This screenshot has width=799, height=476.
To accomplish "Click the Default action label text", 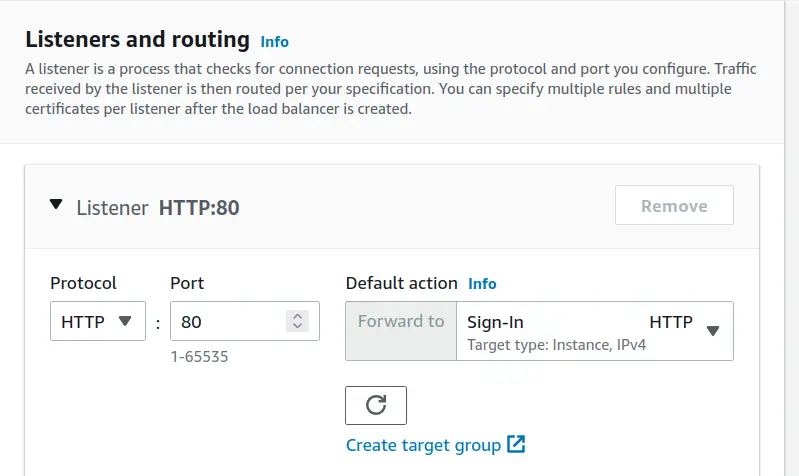I will click(x=401, y=283).
